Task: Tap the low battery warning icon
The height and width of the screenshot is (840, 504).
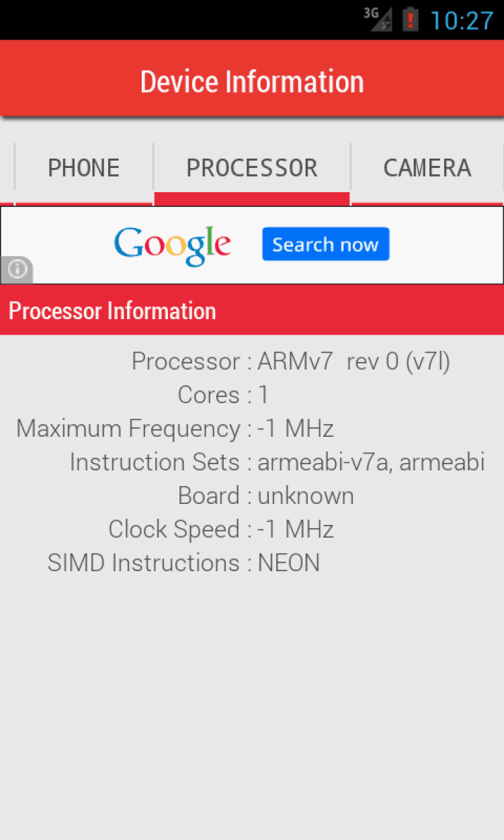Action: tap(410, 19)
